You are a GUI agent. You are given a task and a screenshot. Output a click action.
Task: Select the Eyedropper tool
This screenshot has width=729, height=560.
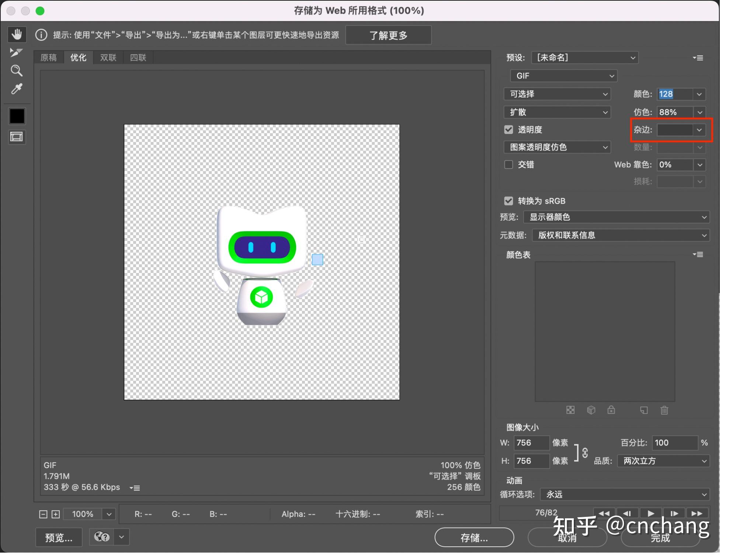(17, 89)
